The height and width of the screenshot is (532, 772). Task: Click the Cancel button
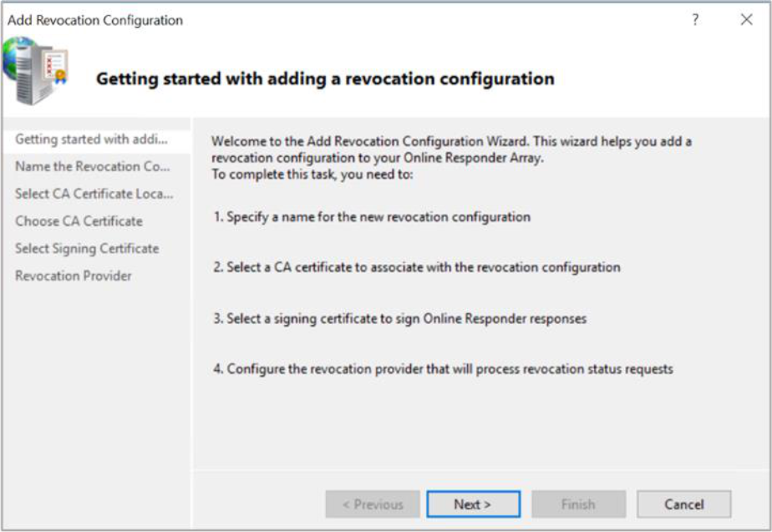coord(683,504)
